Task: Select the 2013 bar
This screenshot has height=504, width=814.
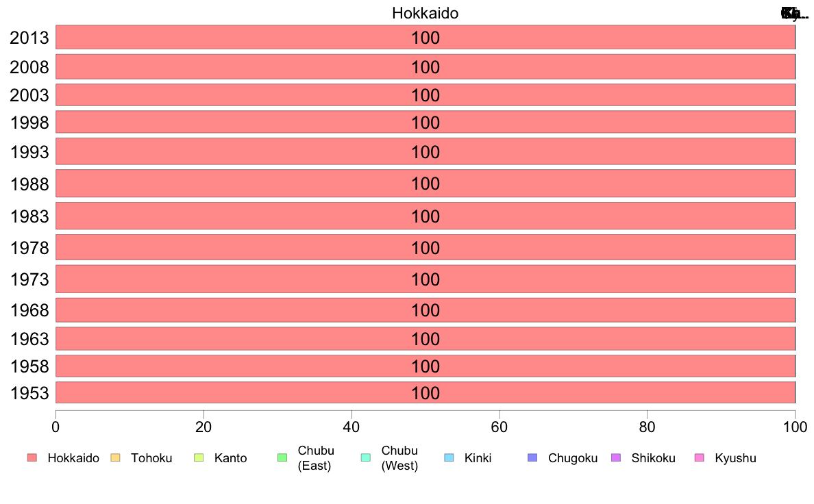Action: coord(425,38)
